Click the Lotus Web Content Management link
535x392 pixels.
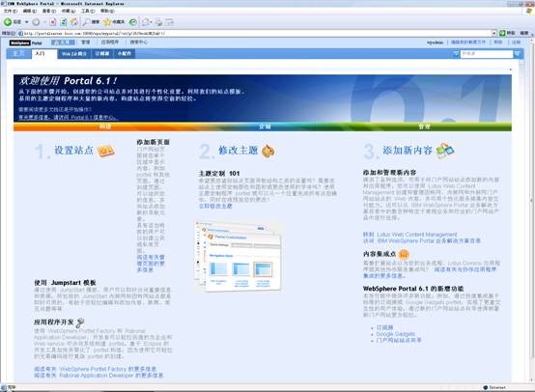point(410,235)
